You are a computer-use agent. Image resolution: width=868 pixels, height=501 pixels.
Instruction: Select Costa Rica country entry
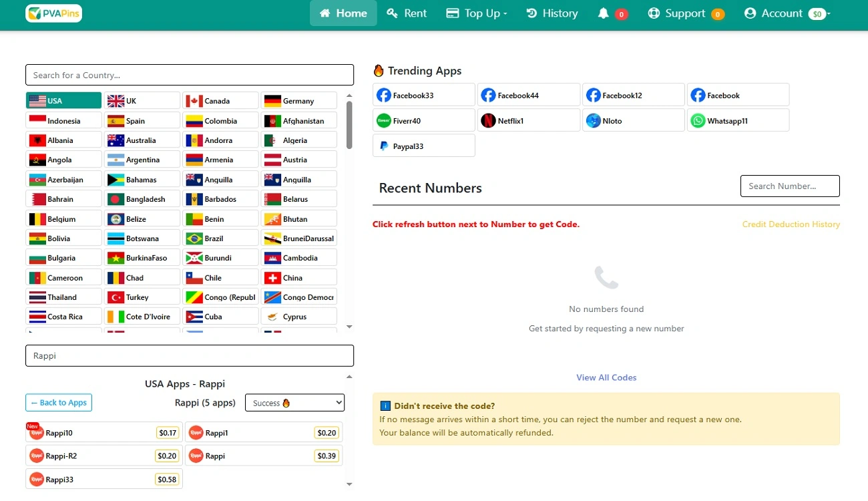(x=64, y=317)
